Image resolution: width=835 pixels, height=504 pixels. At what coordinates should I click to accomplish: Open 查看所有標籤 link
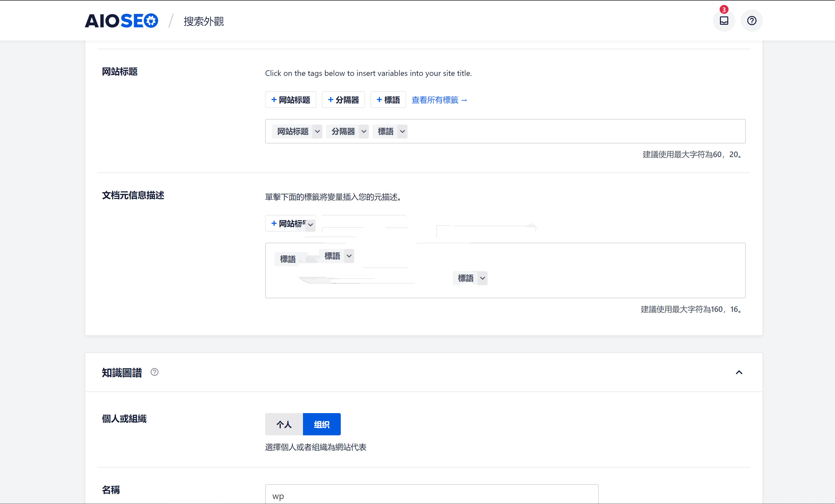[x=439, y=100]
